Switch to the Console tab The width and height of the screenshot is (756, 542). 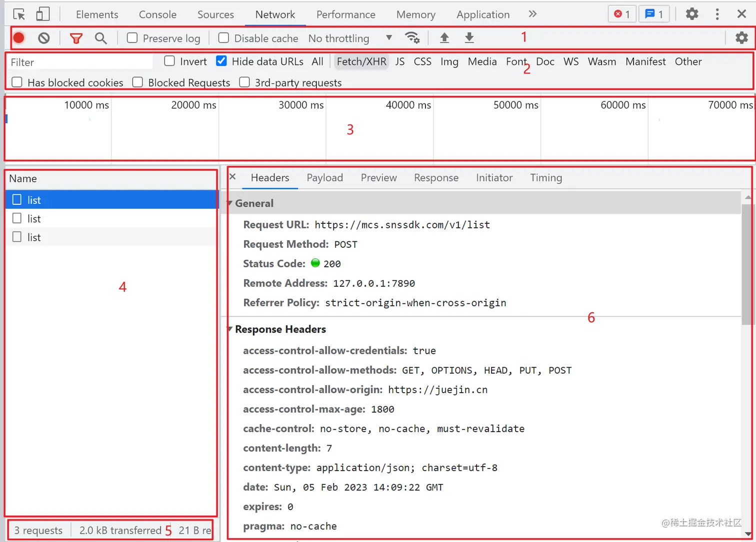point(157,14)
